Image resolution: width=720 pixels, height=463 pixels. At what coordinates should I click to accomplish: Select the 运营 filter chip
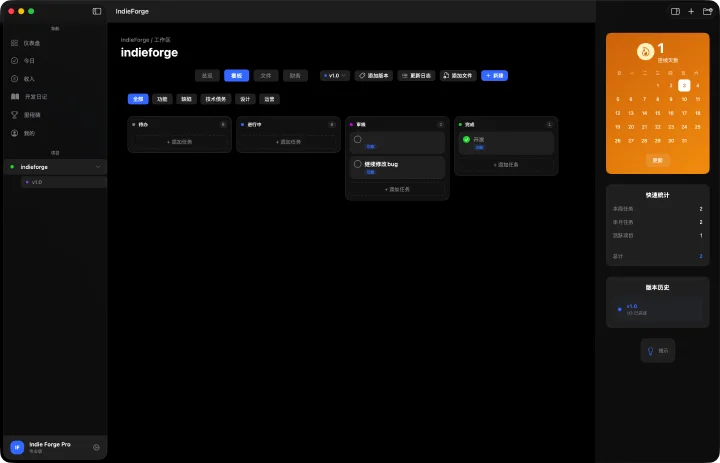pyautogui.click(x=270, y=99)
